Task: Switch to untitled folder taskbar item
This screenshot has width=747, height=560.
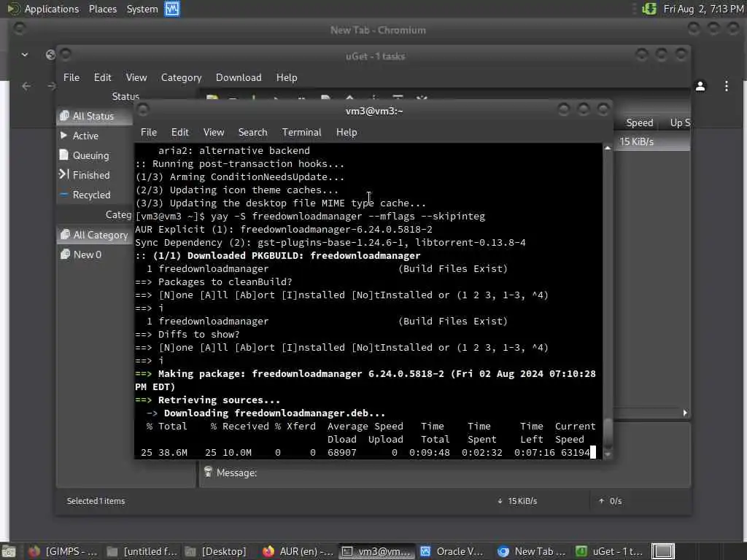Action: (x=142, y=551)
